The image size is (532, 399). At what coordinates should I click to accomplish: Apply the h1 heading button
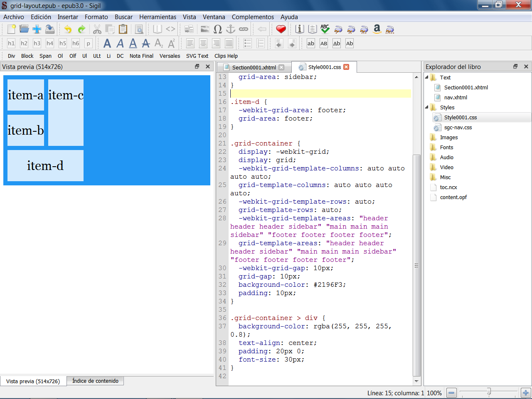point(11,43)
